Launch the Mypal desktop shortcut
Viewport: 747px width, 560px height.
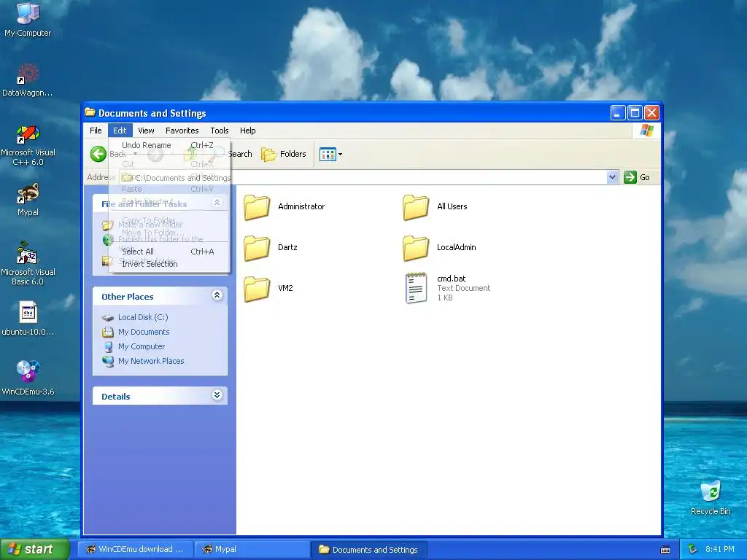tap(28, 199)
